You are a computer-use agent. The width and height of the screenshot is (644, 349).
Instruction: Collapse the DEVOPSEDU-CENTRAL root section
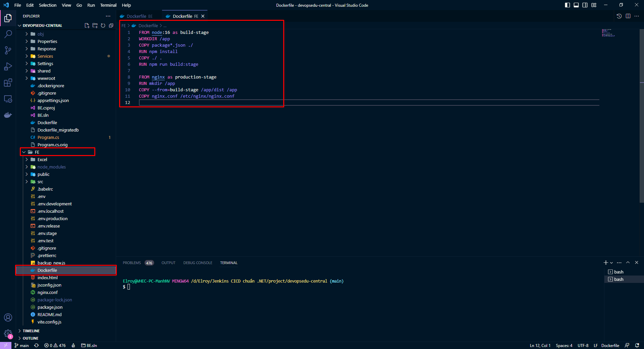[42, 26]
